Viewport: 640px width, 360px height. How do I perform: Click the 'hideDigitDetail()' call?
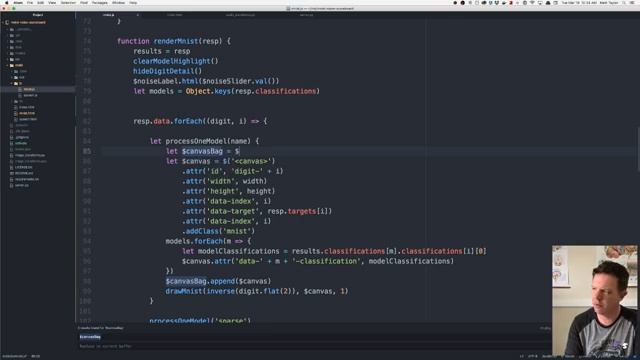[167, 71]
